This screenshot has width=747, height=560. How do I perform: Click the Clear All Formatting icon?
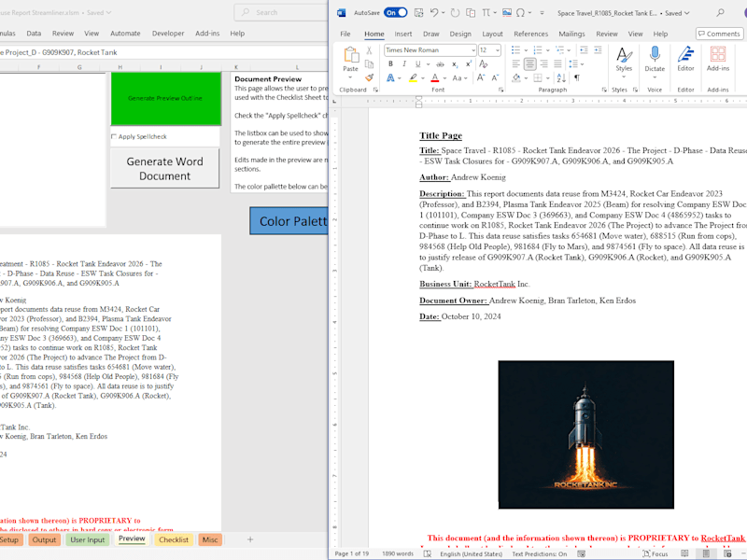(x=484, y=63)
